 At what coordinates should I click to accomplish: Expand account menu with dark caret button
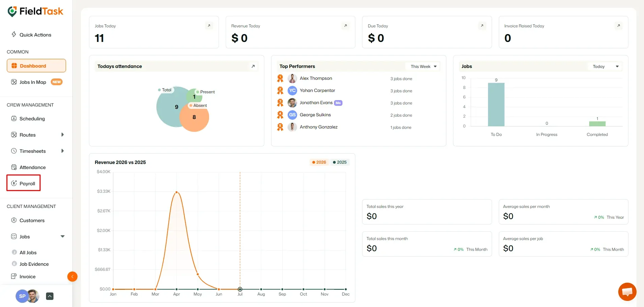[50, 296]
